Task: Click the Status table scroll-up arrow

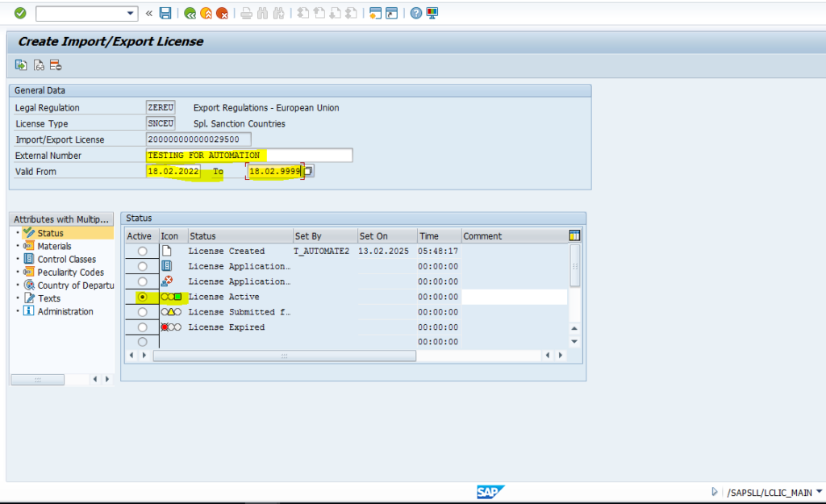Action: (x=574, y=329)
